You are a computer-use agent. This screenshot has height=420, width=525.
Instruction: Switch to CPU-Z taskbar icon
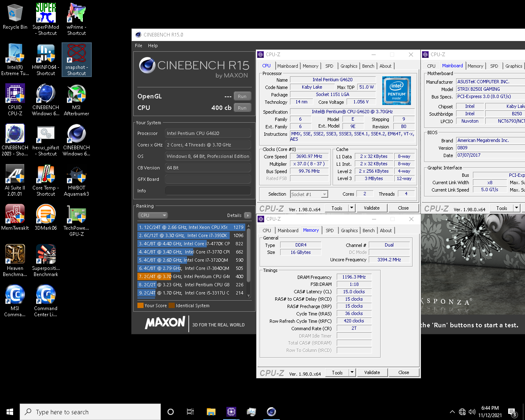(x=231, y=412)
